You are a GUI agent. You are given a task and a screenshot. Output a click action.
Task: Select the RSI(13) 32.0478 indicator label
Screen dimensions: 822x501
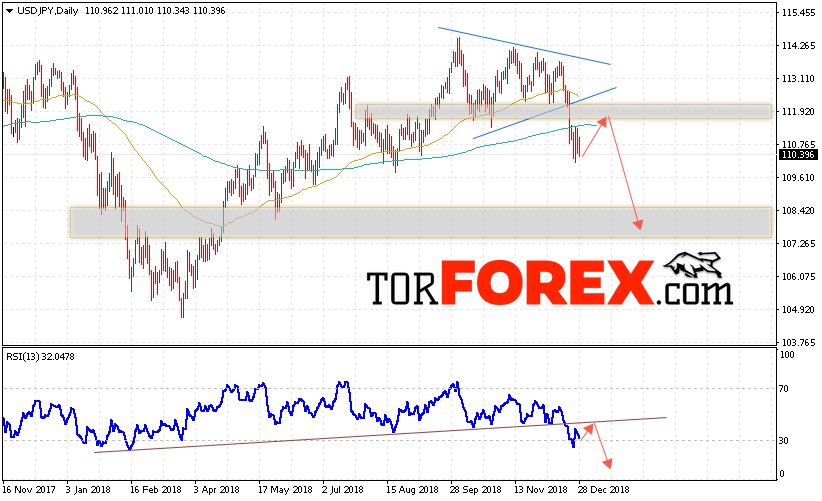(x=40, y=357)
